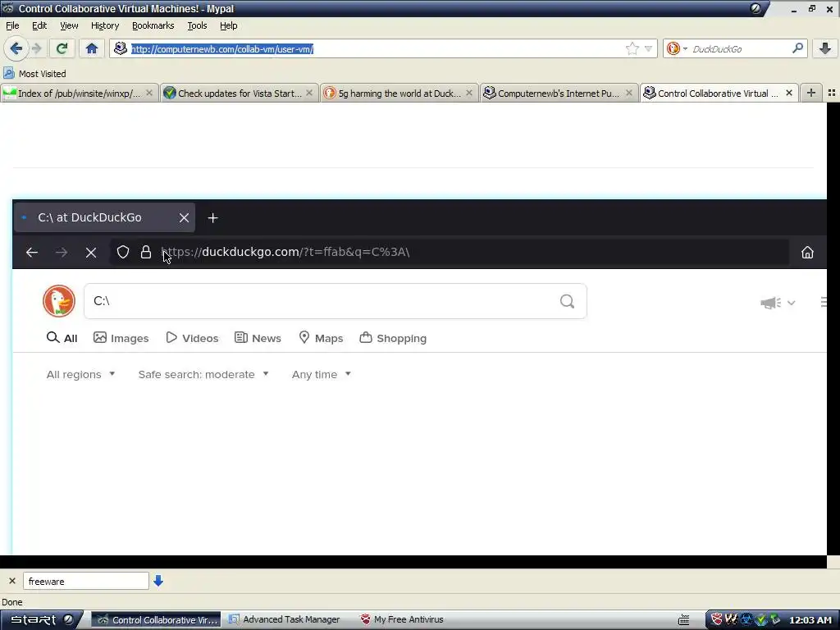
Task: Select the Maps results tab
Action: [x=321, y=338]
